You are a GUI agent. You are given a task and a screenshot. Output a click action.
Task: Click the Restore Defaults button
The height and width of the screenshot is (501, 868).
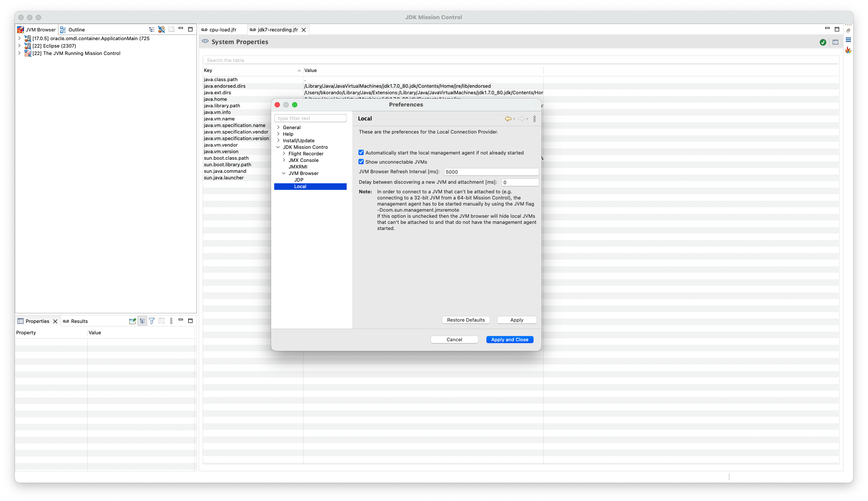tap(466, 320)
